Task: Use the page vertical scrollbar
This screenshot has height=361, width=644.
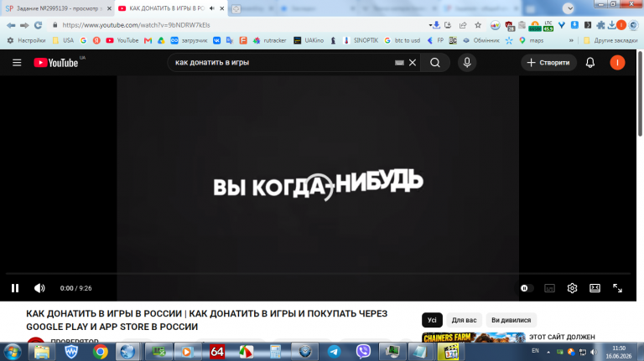Action: 641,95
